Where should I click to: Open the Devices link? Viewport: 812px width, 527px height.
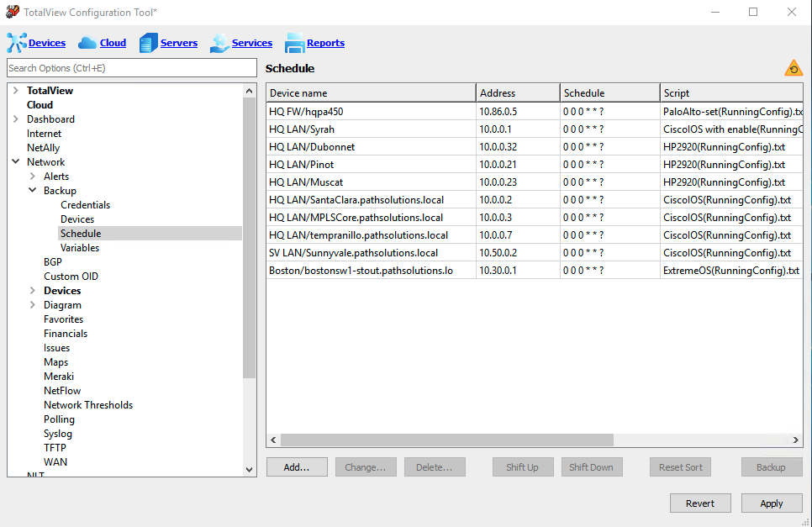click(47, 43)
